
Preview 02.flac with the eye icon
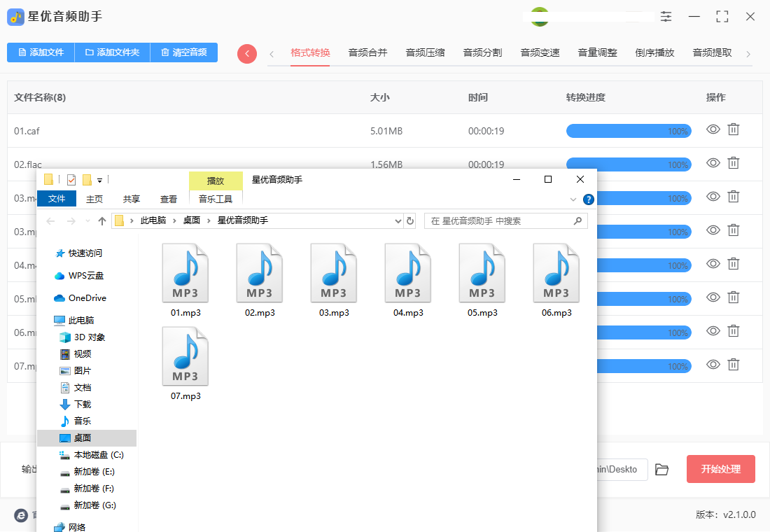pyautogui.click(x=713, y=162)
